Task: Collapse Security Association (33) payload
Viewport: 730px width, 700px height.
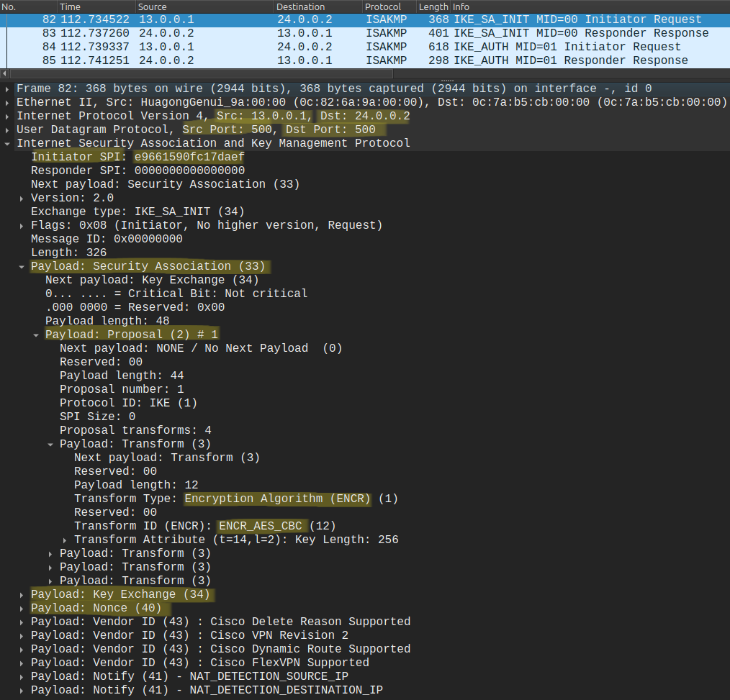Action: point(22,266)
